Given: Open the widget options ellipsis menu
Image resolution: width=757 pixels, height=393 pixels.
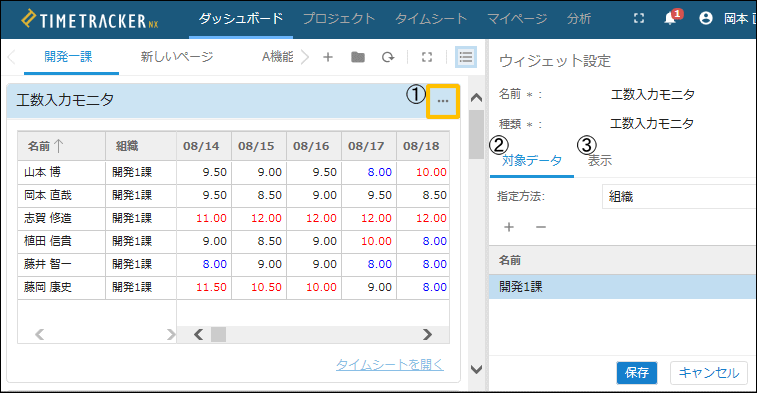Looking at the screenshot, I should tap(443, 101).
